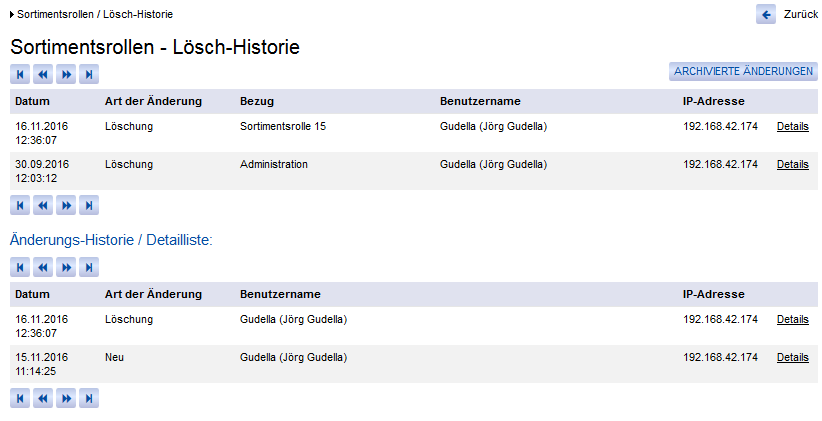
Task: View Details of the 15.11.2016 Neu entry
Action: click(792, 357)
